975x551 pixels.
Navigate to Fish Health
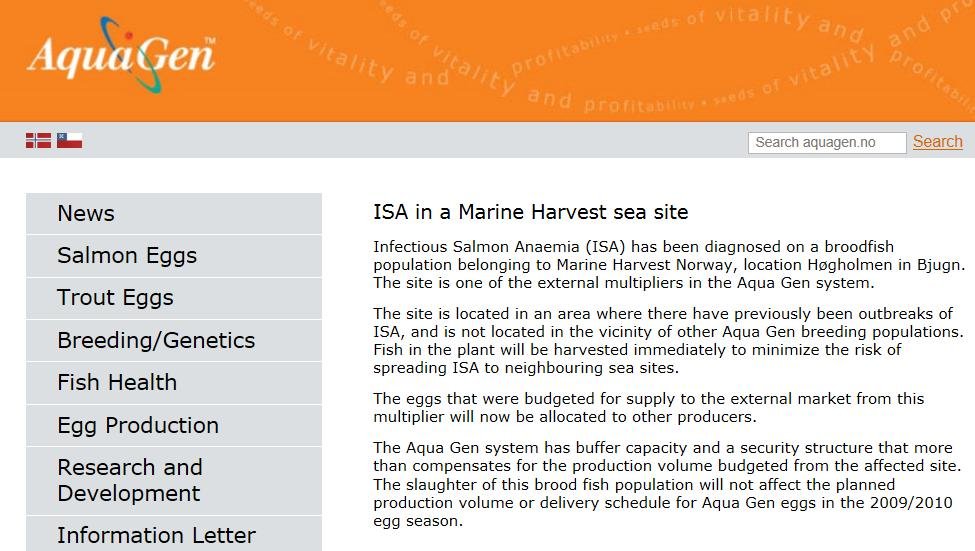(117, 383)
